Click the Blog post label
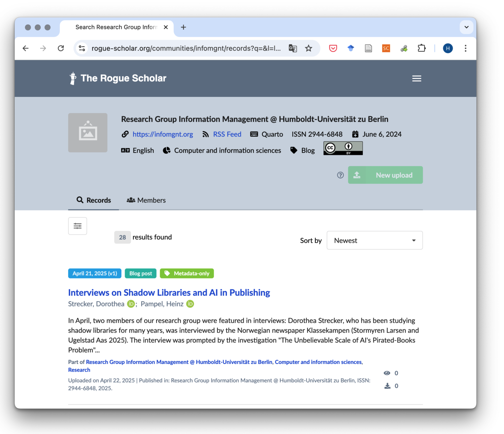504x434 pixels. pos(140,273)
